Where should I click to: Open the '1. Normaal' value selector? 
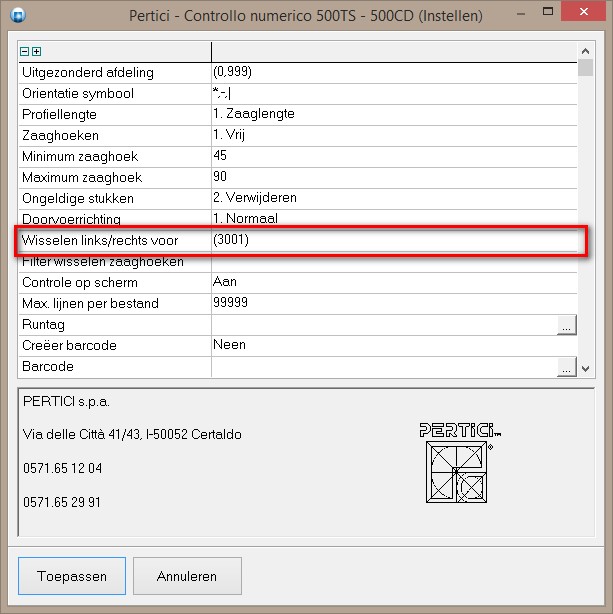pos(394,219)
